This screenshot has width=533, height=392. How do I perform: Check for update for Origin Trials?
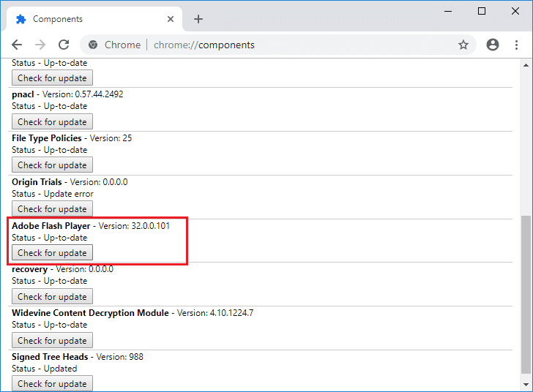(52, 209)
